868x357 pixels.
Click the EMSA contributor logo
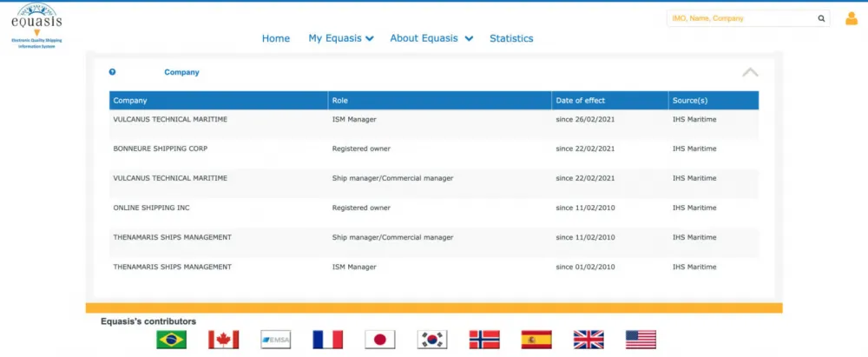pos(276,340)
